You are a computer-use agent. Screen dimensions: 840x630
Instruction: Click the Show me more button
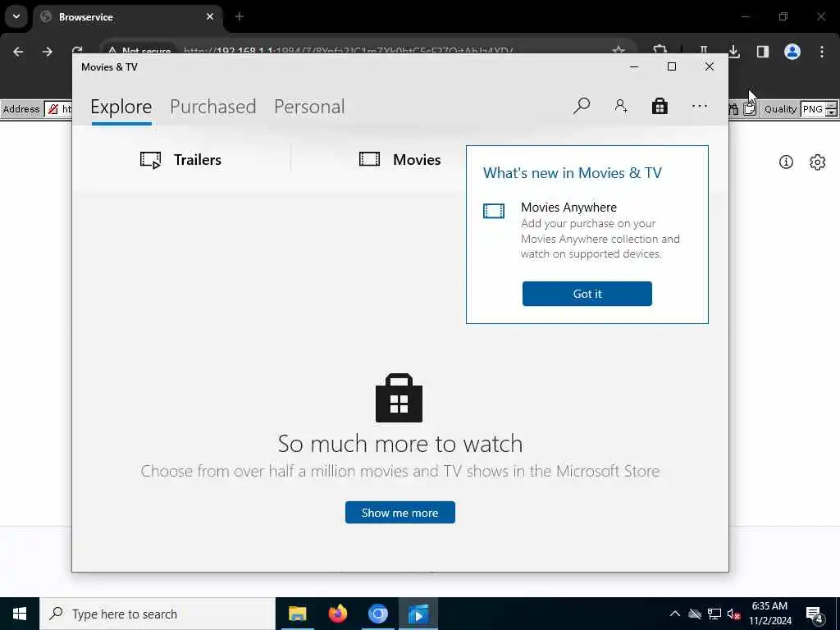pos(400,513)
